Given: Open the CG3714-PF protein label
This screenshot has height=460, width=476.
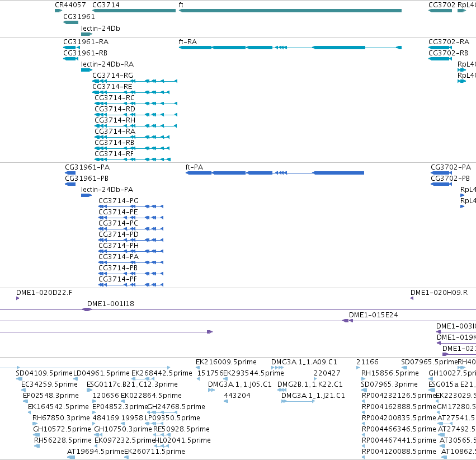Looking at the screenshot, I should 118,280.
